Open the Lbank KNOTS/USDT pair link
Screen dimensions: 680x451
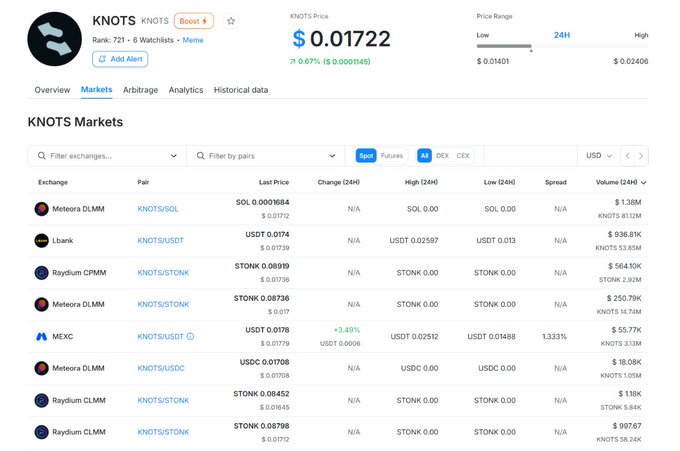[160, 241]
